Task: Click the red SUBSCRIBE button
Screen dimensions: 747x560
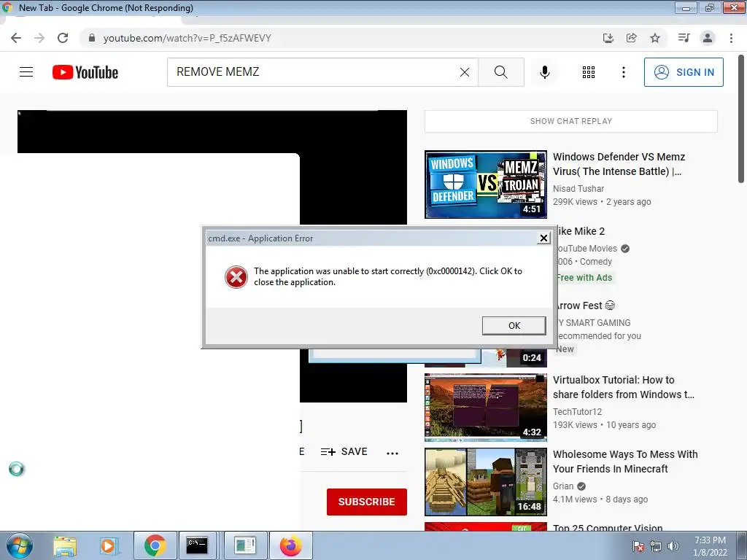Action: (x=367, y=502)
